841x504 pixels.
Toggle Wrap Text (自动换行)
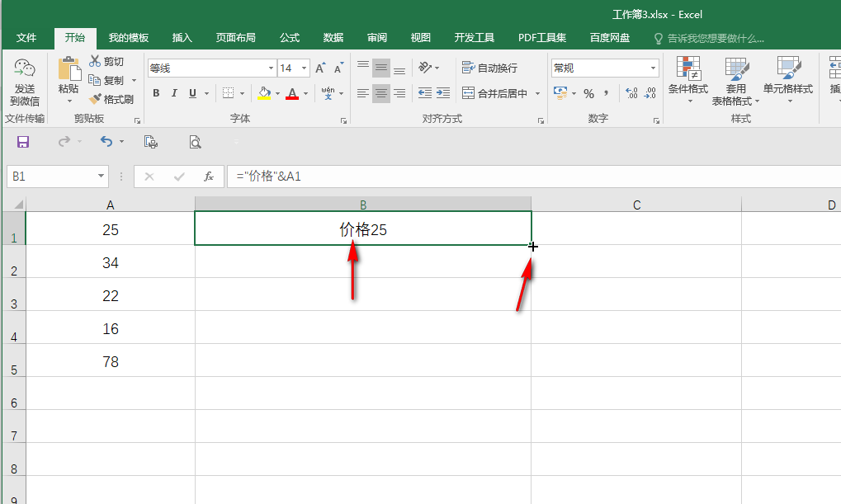pyautogui.click(x=489, y=68)
